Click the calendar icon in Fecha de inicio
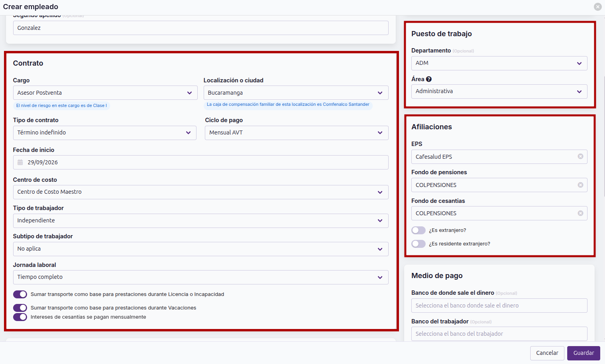The image size is (605, 364). point(20,162)
